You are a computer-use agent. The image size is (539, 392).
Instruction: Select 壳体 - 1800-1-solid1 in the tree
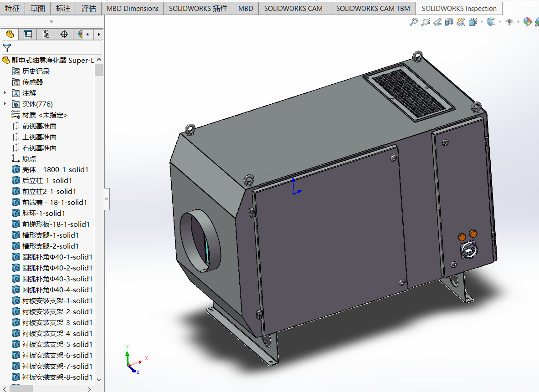[55, 169]
